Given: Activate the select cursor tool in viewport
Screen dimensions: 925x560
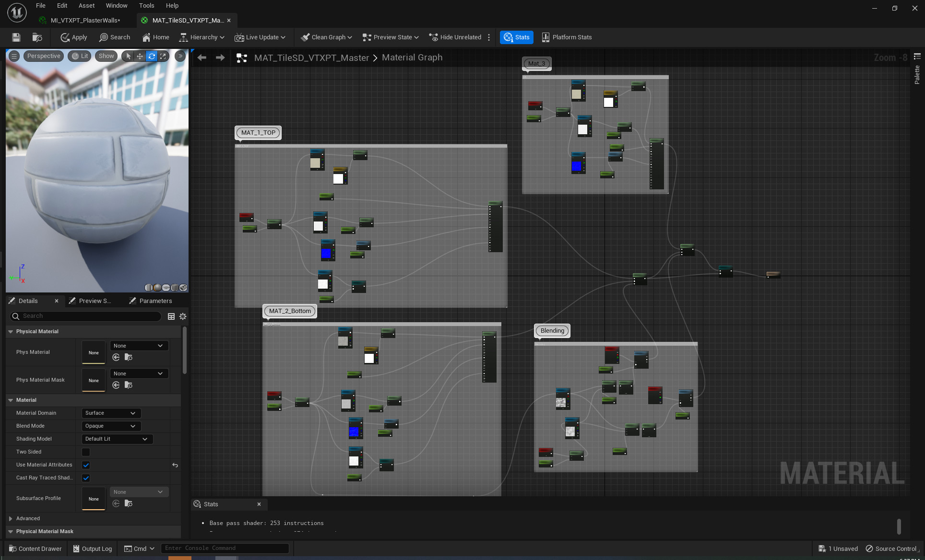Looking at the screenshot, I should (x=128, y=56).
